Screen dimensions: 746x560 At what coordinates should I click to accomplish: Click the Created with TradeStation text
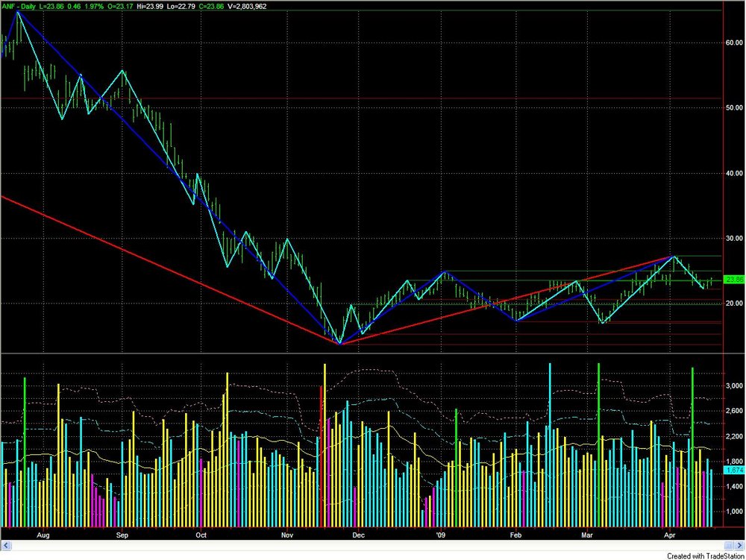(706, 556)
